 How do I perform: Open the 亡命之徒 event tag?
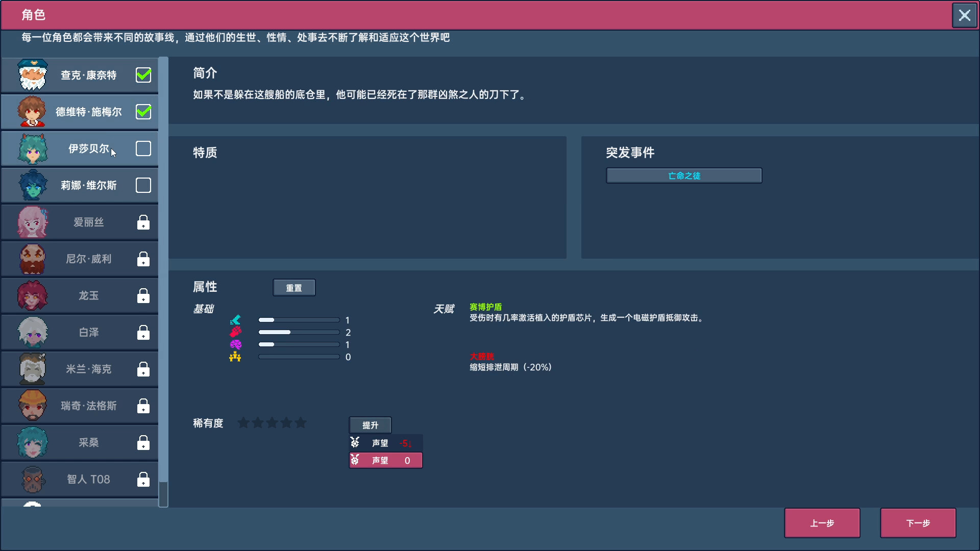coord(684,176)
